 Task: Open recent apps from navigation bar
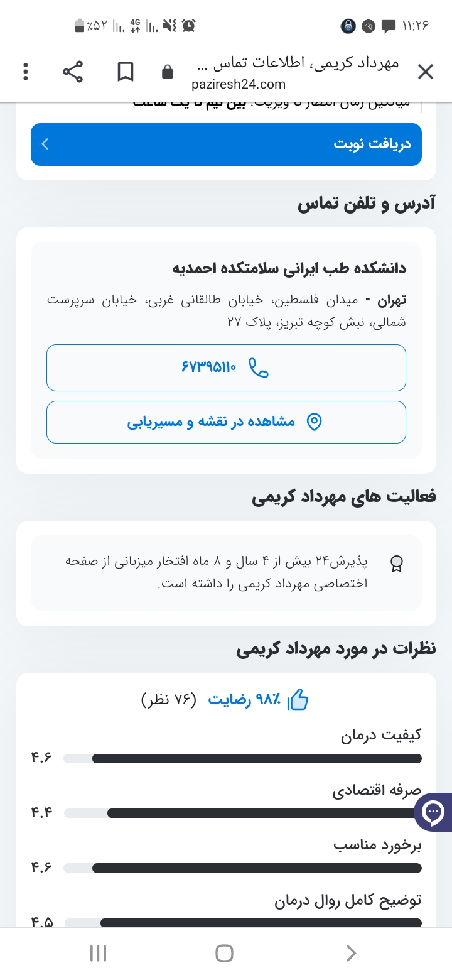coord(99,953)
